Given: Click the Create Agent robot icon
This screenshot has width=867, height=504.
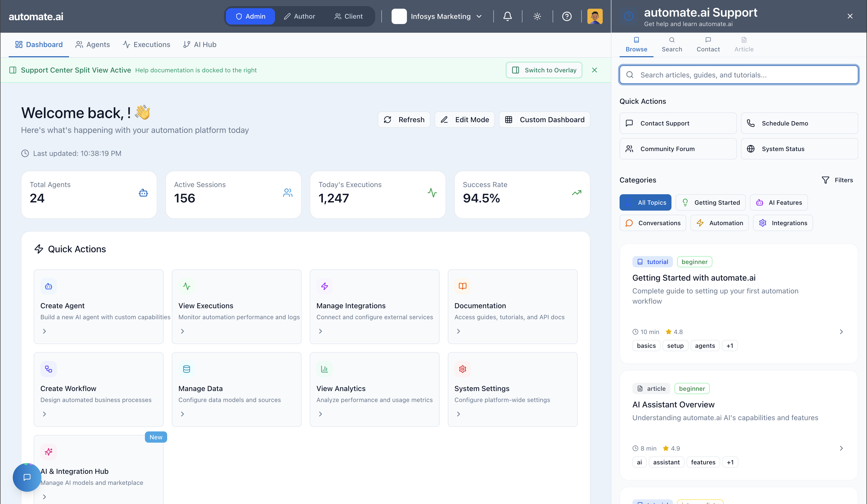Looking at the screenshot, I should [49, 286].
